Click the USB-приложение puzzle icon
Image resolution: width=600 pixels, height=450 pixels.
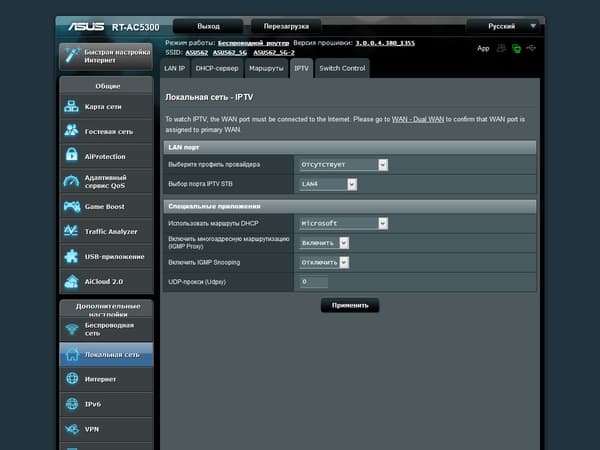[72, 256]
